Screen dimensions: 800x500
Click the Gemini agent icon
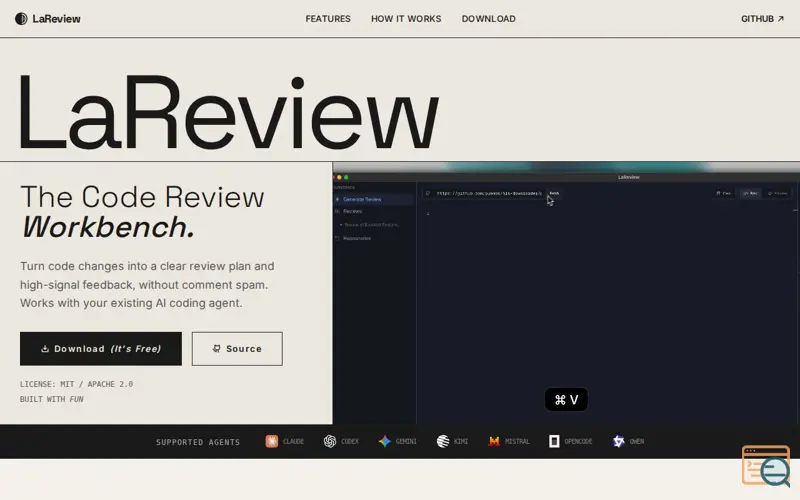point(385,441)
